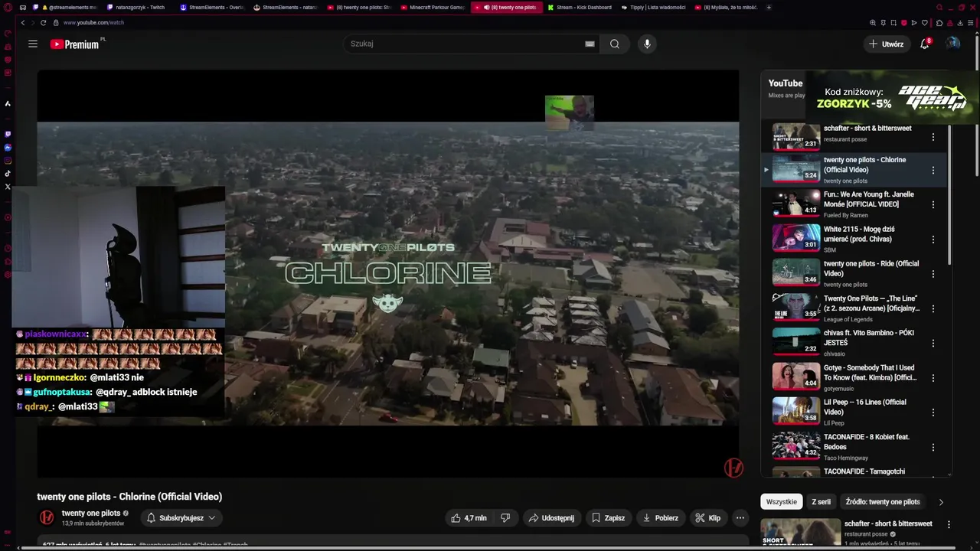Open options for schafter - short & bittersweet

pyautogui.click(x=933, y=137)
